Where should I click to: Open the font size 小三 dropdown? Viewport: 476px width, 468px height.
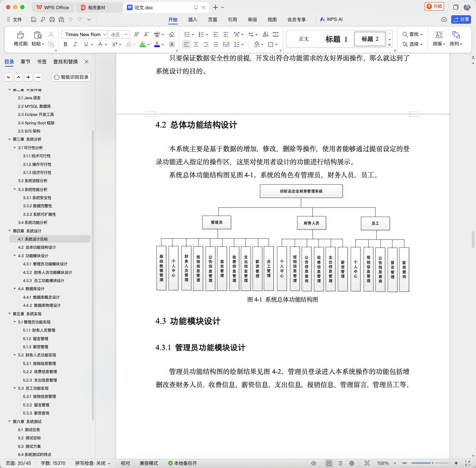119,34
